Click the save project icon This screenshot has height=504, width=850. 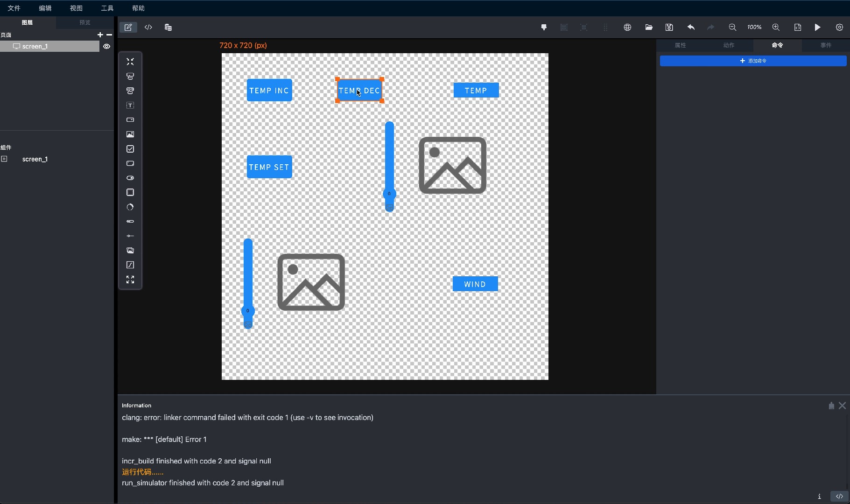pos(669,28)
